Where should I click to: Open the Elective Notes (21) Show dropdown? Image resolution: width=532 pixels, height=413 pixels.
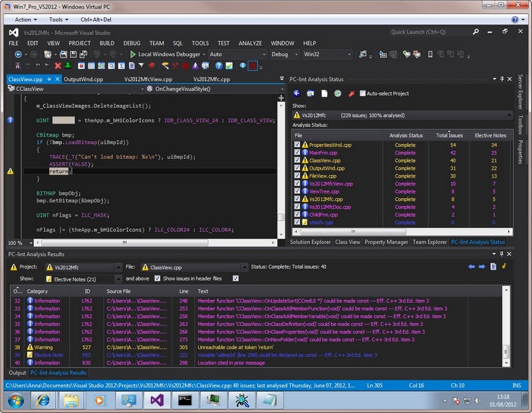pyautogui.click(x=83, y=279)
